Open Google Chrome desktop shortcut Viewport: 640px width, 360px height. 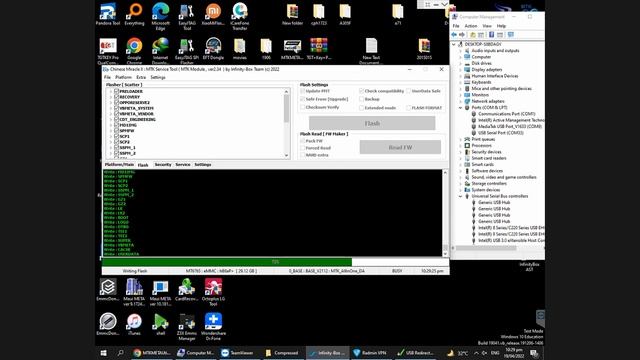[x=134, y=51]
